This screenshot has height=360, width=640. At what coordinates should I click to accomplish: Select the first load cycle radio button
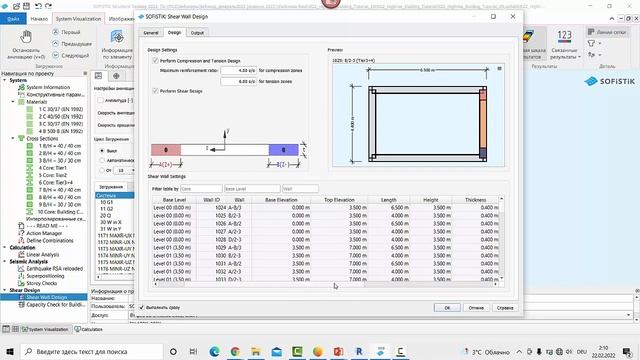tap(102, 151)
